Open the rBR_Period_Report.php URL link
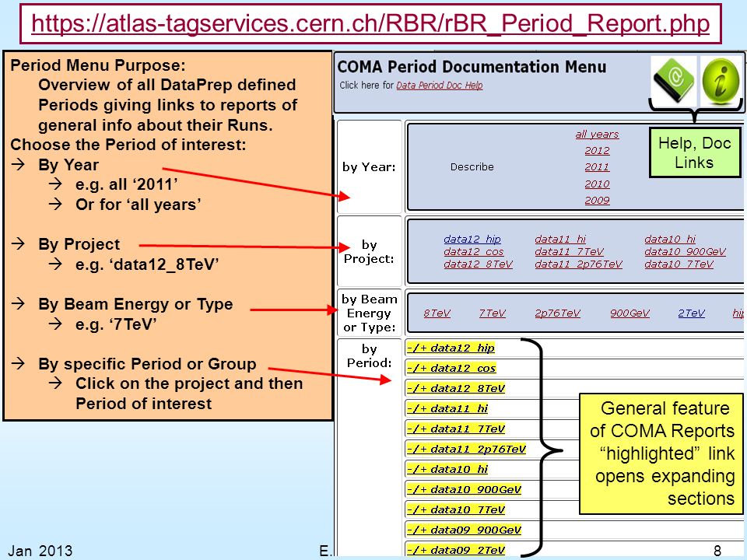Viewport: 747px width, 560px height. 370,24
